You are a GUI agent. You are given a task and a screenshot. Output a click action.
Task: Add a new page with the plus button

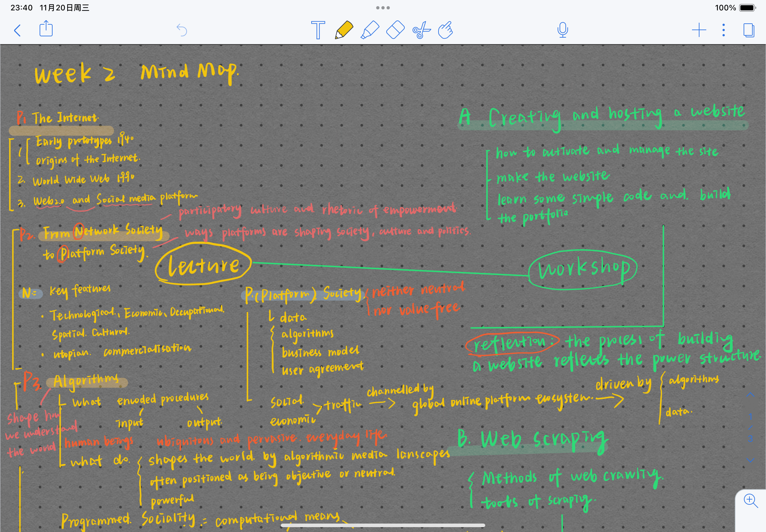pos(699,30)
